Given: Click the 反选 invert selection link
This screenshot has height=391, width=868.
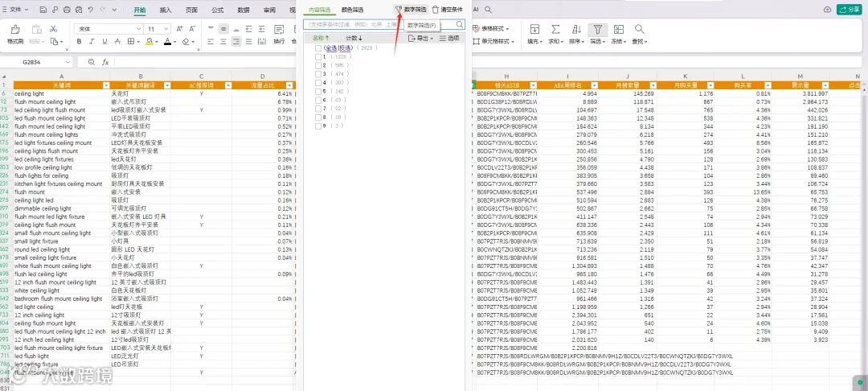Looking at the screenshot, I should pos(344,48).
